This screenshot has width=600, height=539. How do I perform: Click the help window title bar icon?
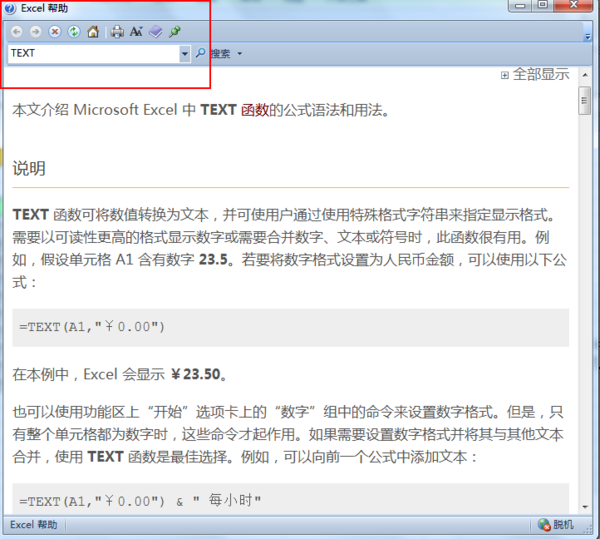coord(10,8)
